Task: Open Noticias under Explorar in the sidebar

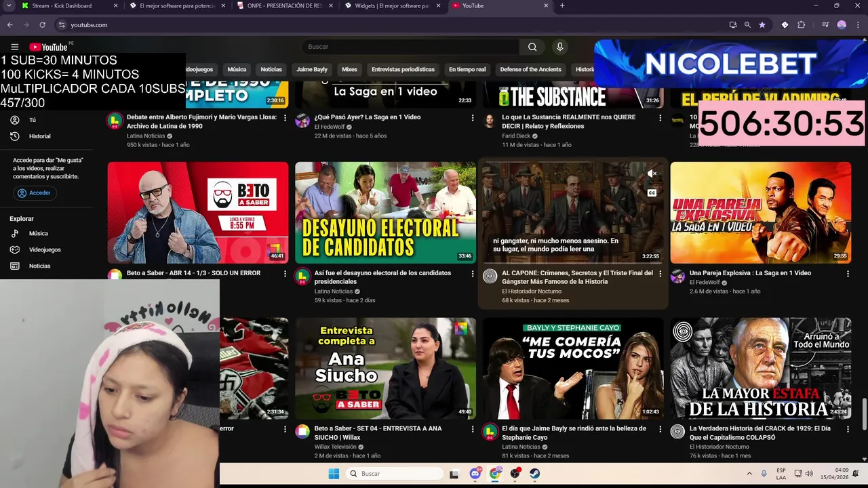Action: pyautogui.click(x=39, y=266)
